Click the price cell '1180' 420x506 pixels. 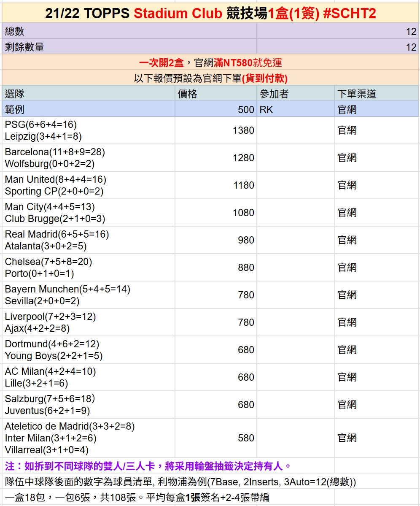(x=215, y=185)
